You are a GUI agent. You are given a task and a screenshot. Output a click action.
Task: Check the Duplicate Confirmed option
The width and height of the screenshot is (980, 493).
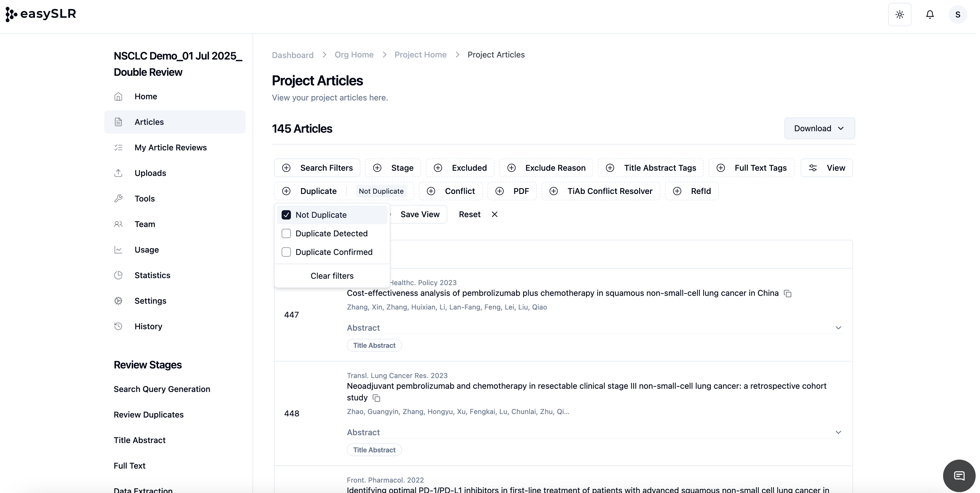click(x=286, y=252)
